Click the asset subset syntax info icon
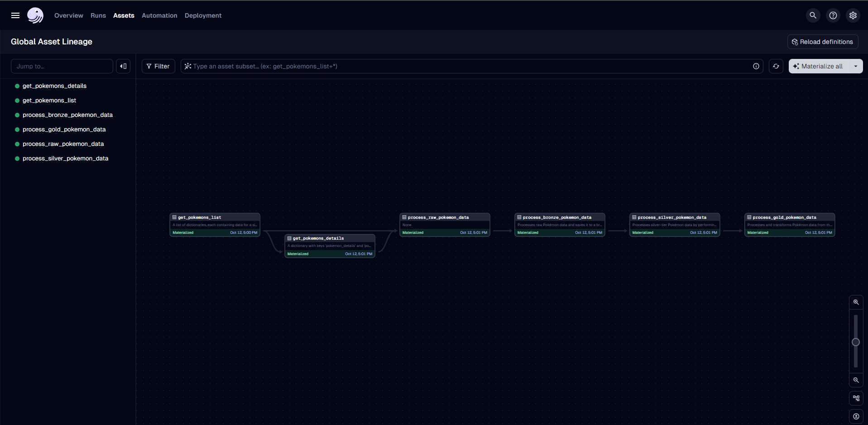The height and width of the screenshot is (425, 868). [756, 66]
